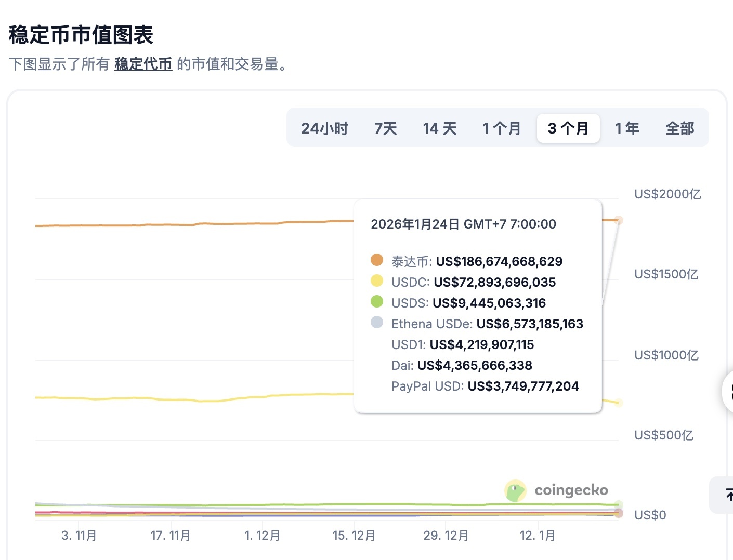
Task: Click the 17. 11月 date label
Action: (x=171, y=536)
